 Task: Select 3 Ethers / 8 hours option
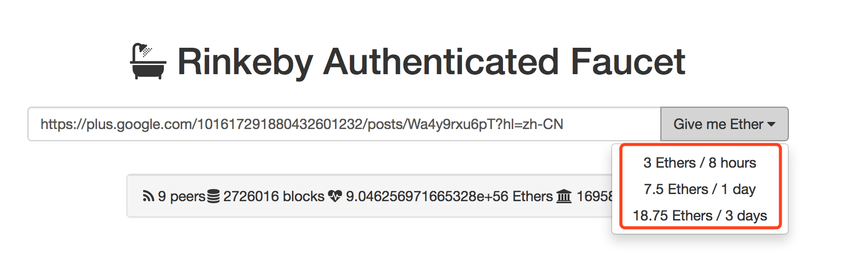700,163
